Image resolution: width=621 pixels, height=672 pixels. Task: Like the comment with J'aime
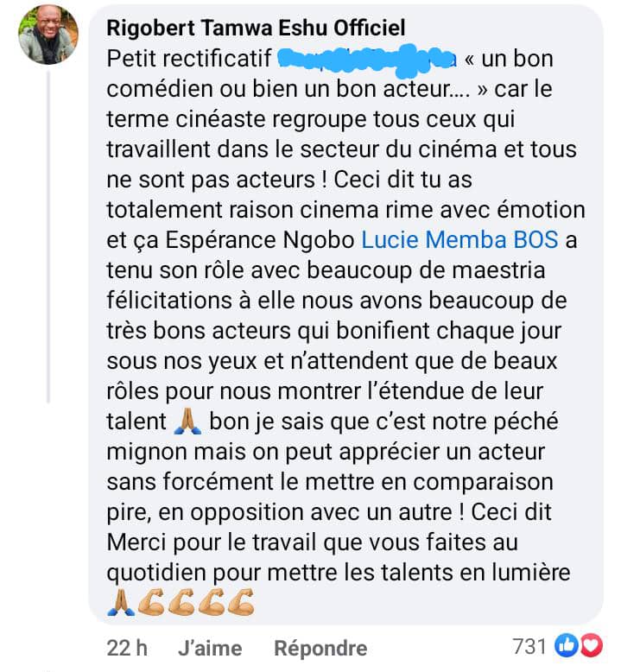coord(209,647)
